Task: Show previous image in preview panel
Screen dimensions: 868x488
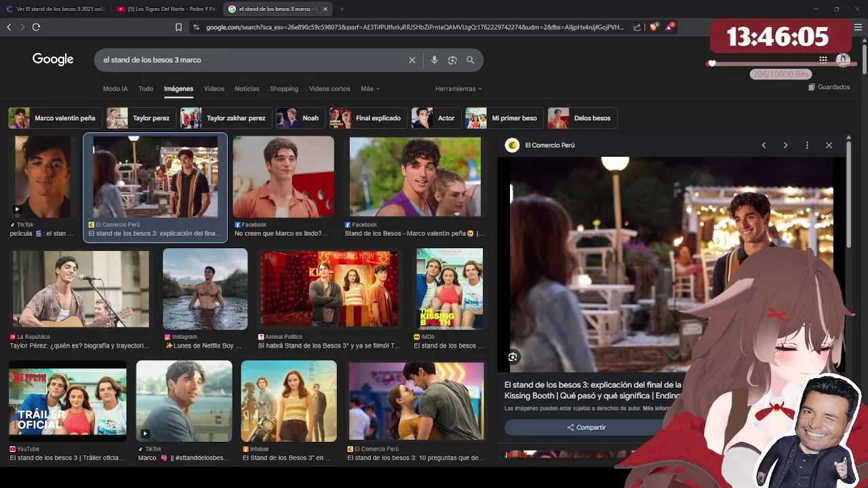Action: click(x=764, y=145)
